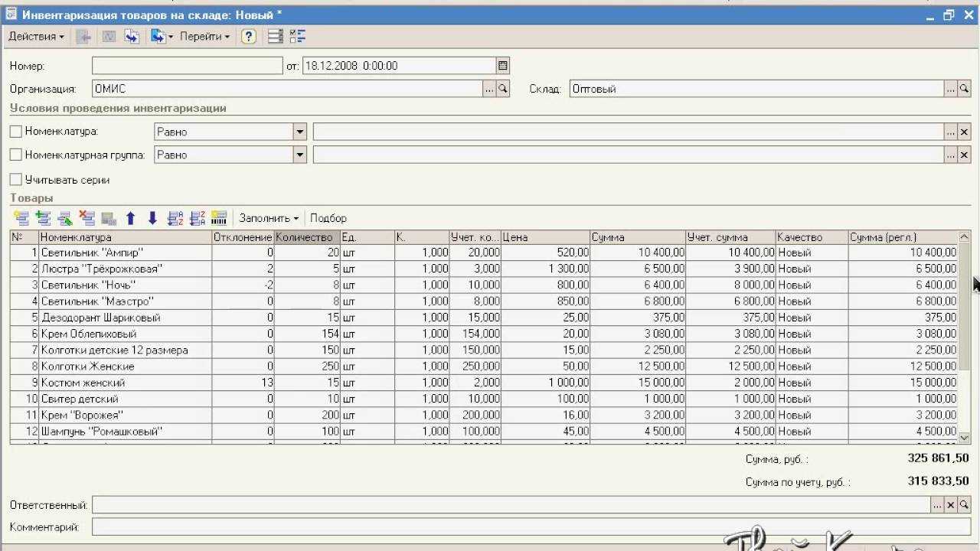Image resolution: width=980 pixels, height=551 pixels.
Task: Click the barcode scanner icon
Action: [x=219, y=218]
